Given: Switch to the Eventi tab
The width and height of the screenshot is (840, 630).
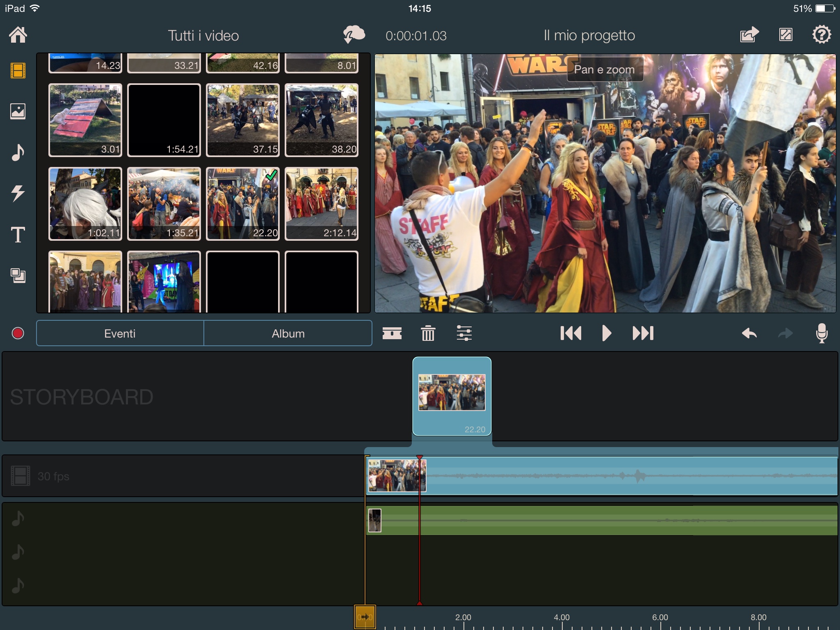Looking at the screenshot, I should pos(120,333).
